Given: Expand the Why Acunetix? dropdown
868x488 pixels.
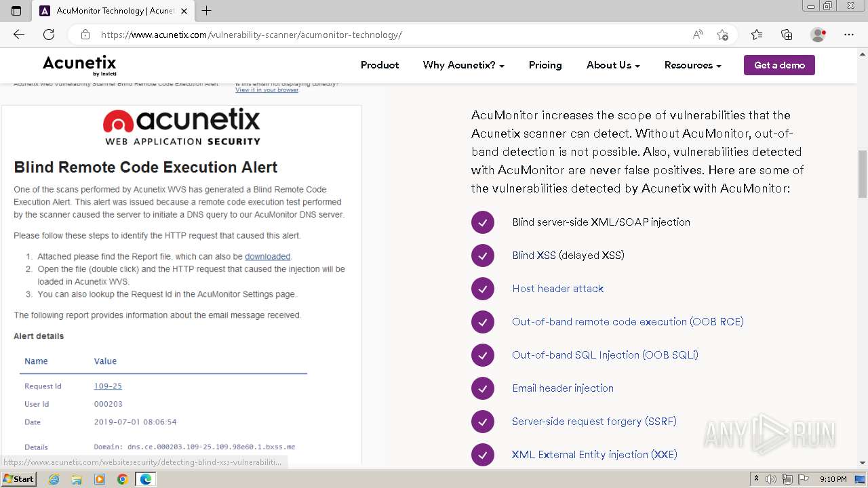Looking at the screenshot, I should [x=464, y=65].
